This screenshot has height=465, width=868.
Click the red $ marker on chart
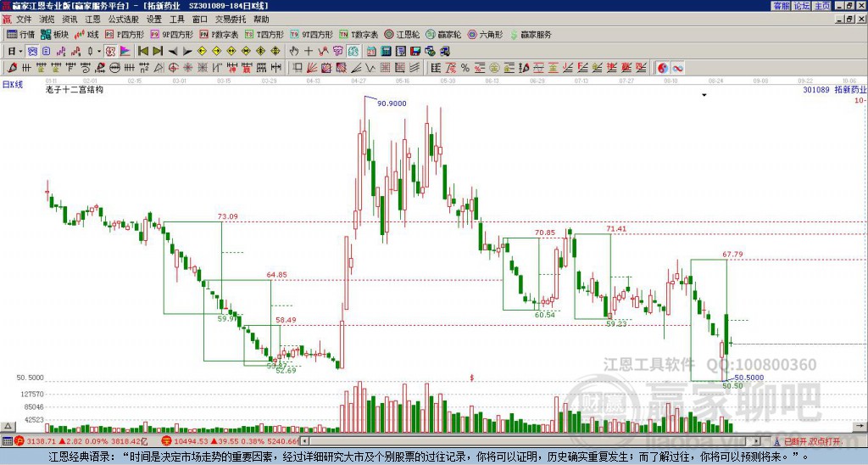click(x=471, y=378)
